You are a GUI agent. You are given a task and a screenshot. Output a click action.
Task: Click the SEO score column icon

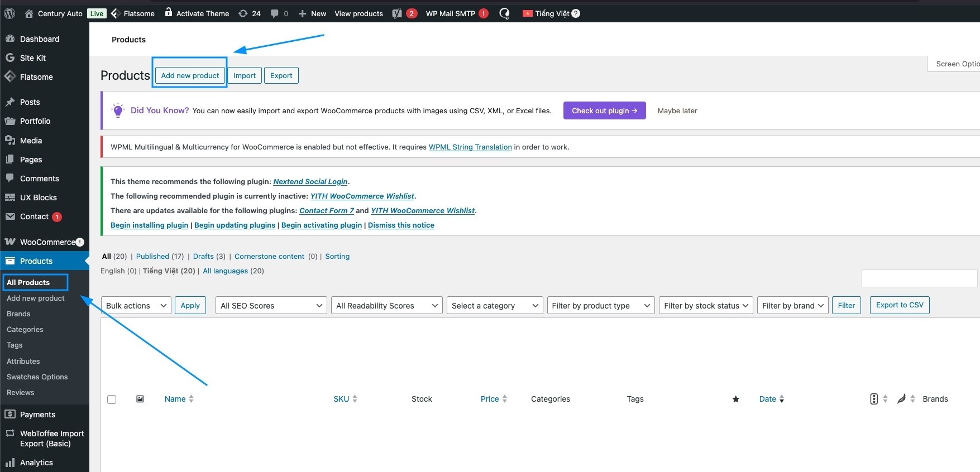[x=874, y=399]
